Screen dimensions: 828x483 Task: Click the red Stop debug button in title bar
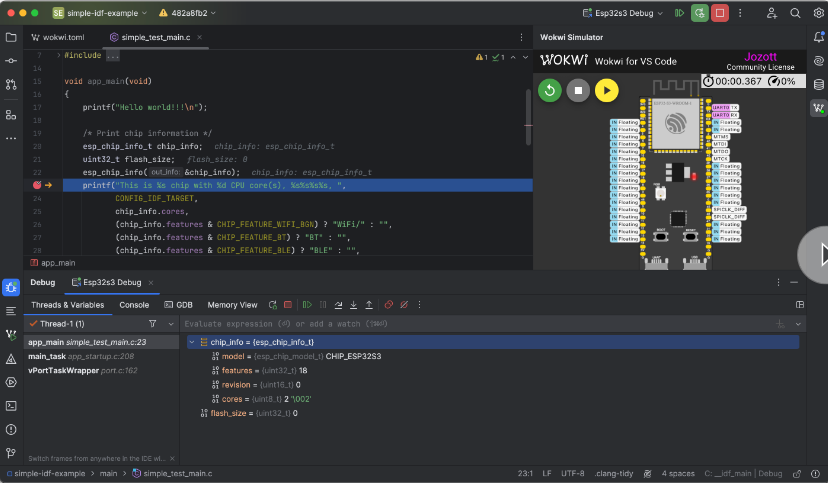click(x=720, y=13)
